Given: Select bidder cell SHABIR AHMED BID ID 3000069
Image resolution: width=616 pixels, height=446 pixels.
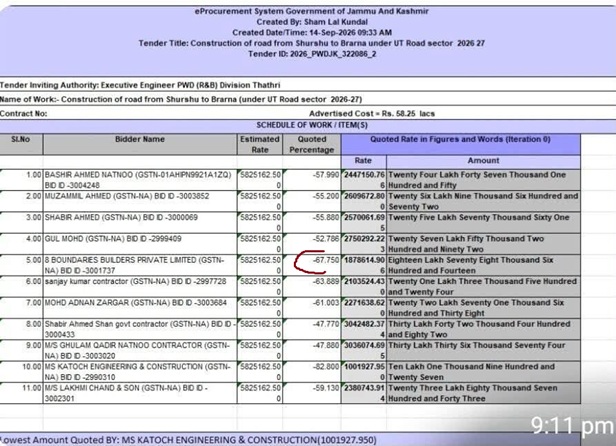Looking at the screenshot, I should point(140,222).
